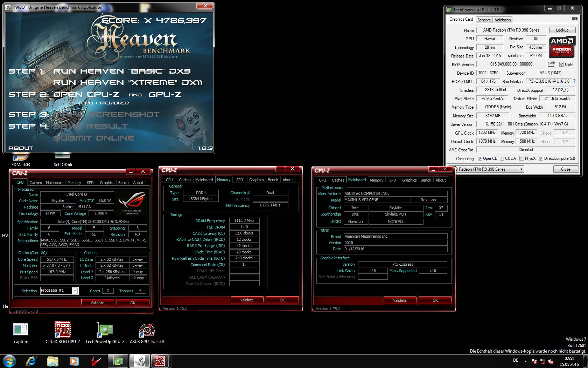Viewport: 588px width, 368px height.
Task: Switch to the Validation tab in GPU-Z
Action: [503, 20]
